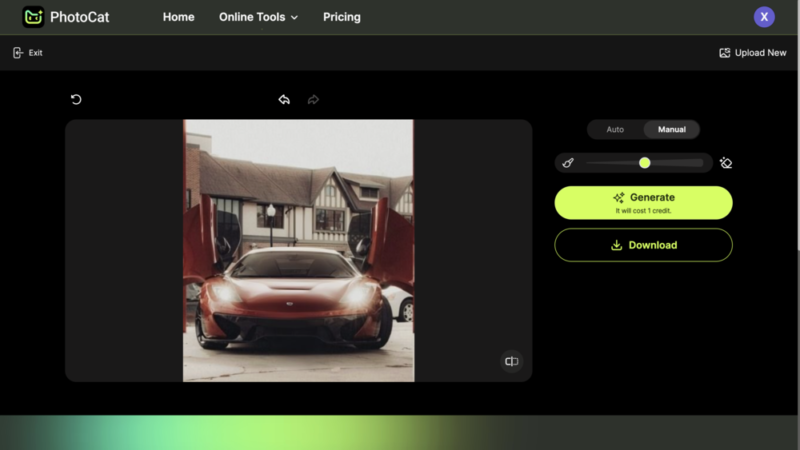800x450 pixels.
Task: Click the Exit door icon
Action: pyautogui.click(x=18, y=53)
